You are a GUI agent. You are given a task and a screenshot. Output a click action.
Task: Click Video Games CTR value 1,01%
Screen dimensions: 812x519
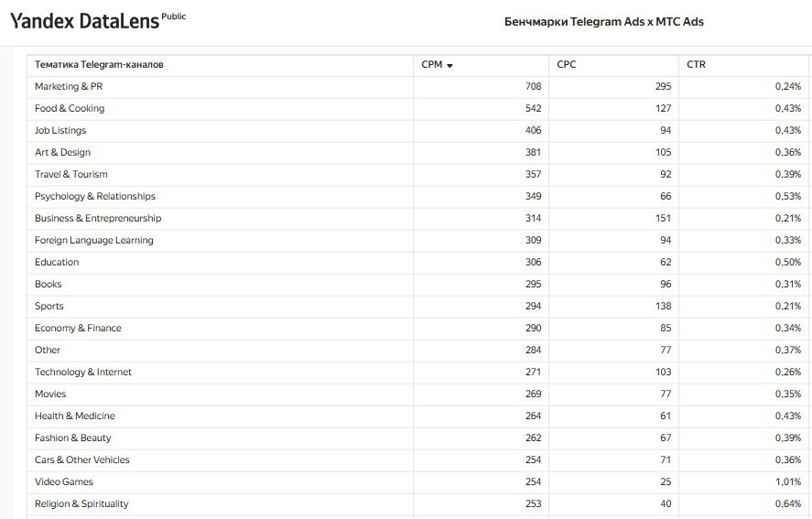(x=787, y=481)
